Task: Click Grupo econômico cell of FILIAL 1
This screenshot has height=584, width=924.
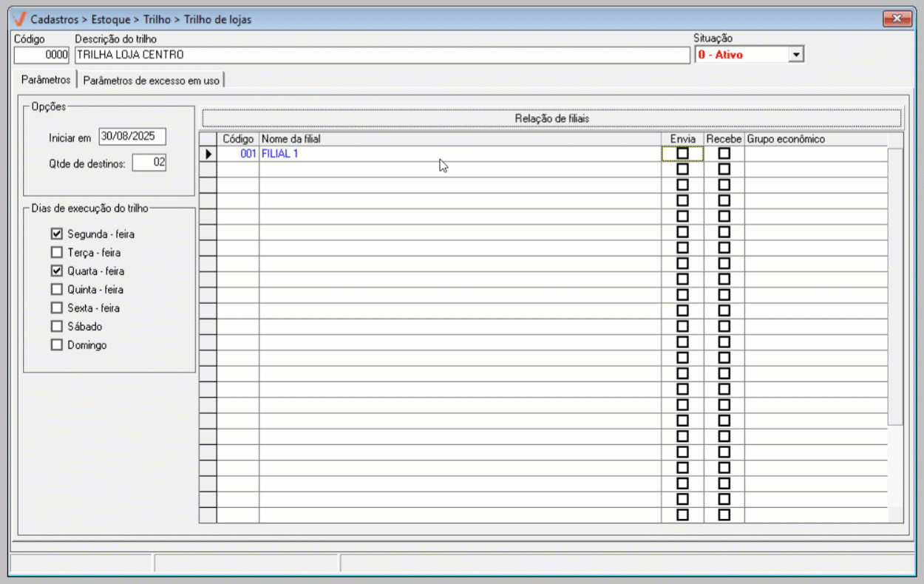Action: 815,154
